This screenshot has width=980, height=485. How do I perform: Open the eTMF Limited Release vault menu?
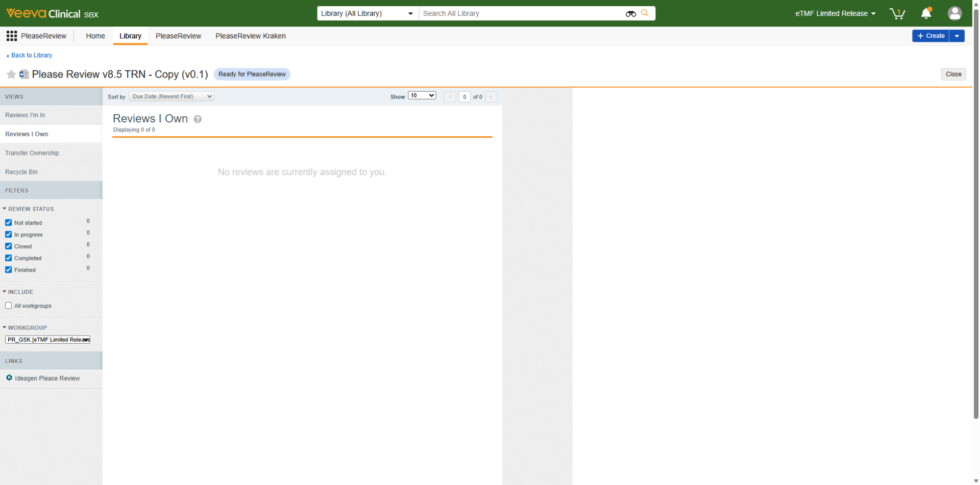point(836,13)
